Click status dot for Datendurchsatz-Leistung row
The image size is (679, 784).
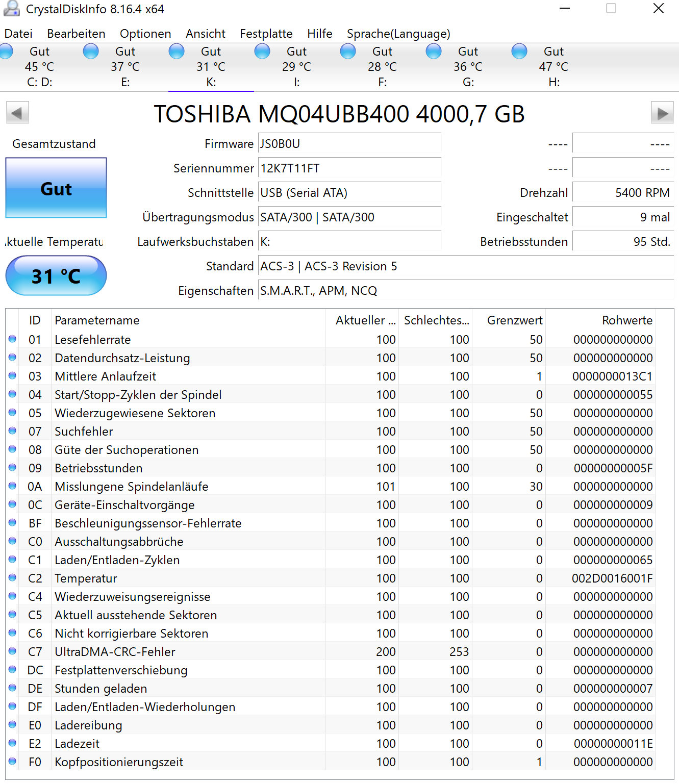[x=12, y=357]
